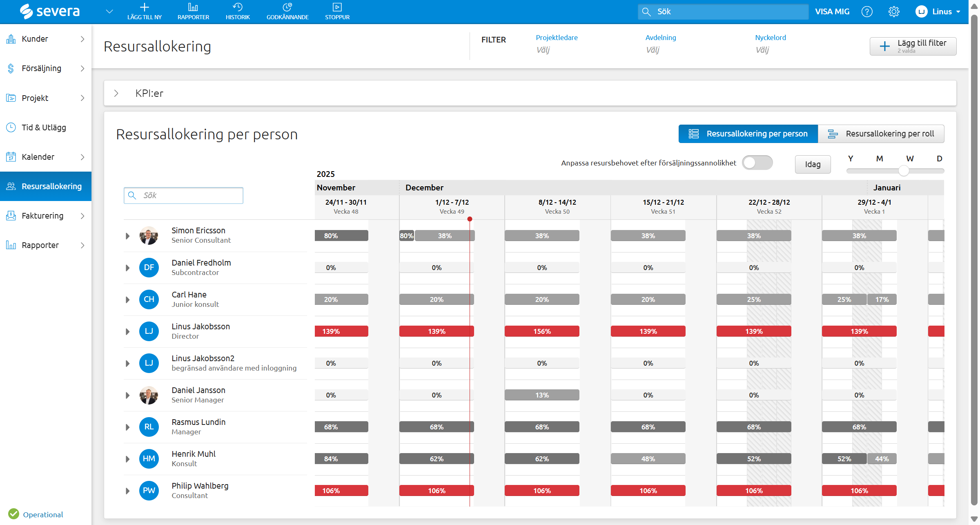Open the Stoppur timer icon

337,7
